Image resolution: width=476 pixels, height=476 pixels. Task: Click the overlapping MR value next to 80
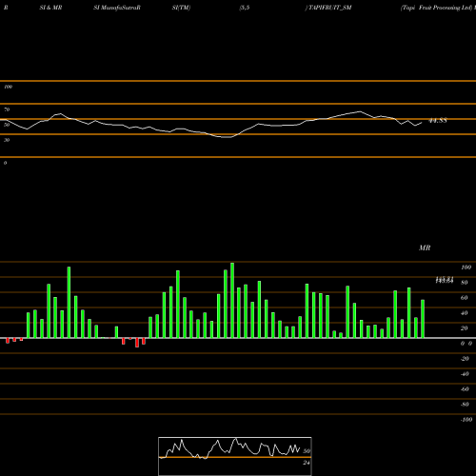coord(445,280)
